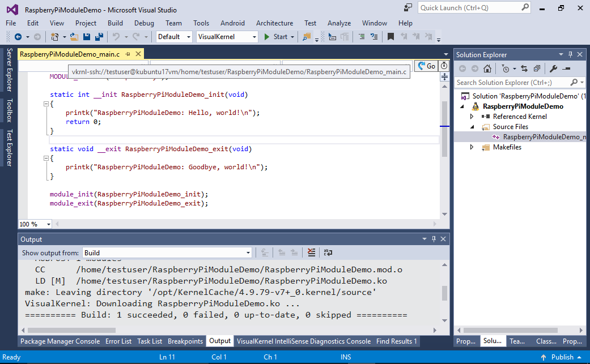Close the RaspberryPiModuleDemo_main.c tab
590x364 pixels.
[138, 54]
